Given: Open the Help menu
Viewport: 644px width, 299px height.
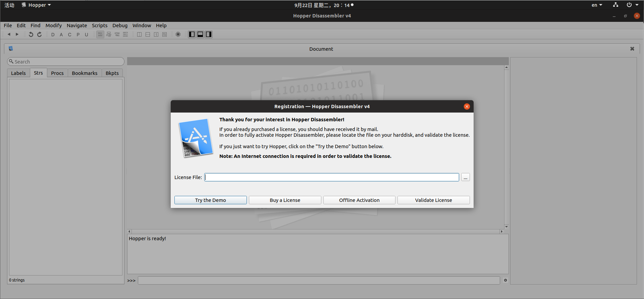Looking at the screenshot, I should click(161, 26).
